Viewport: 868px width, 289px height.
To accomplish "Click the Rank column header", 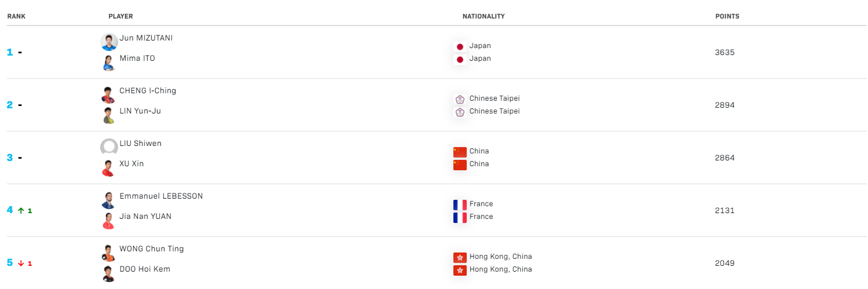I will click(16, 16).
